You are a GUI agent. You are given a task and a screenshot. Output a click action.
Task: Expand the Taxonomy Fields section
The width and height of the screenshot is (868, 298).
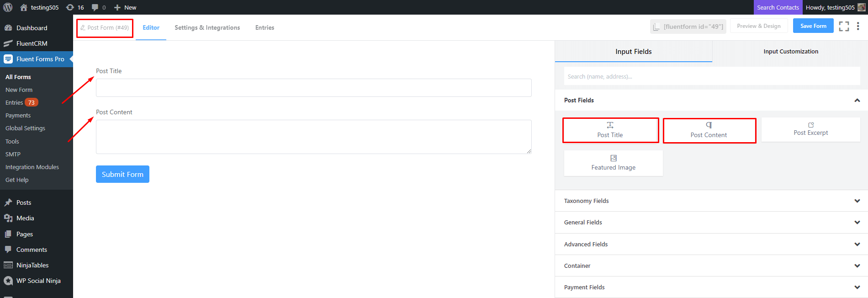point(857,201)
